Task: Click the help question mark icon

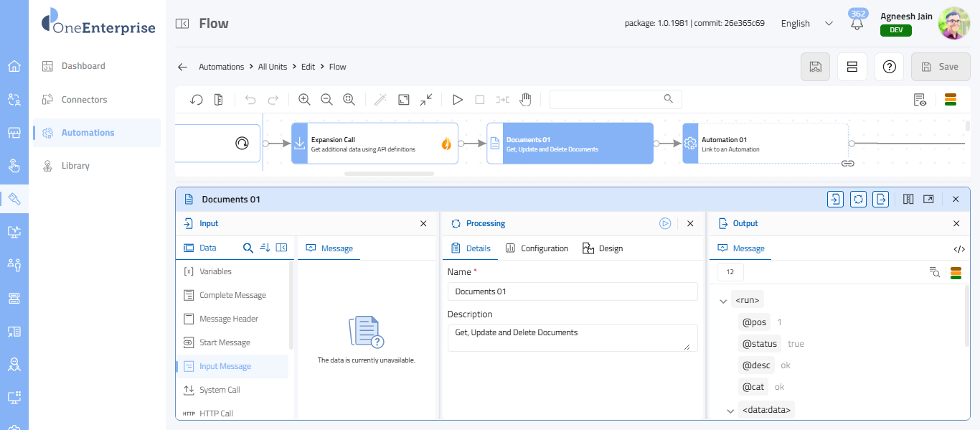Action: click(x=889, y=67)
